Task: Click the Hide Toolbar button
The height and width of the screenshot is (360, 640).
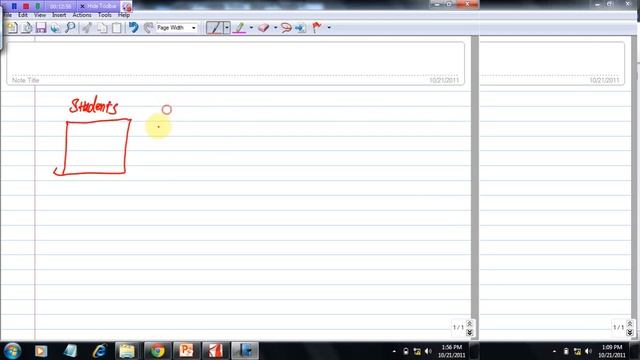Action: (x=98, y=6)
